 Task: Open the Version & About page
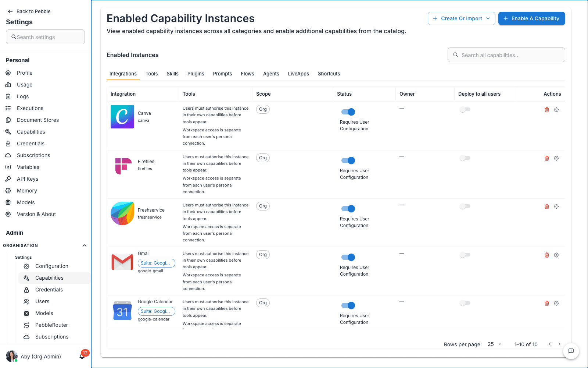coord(36,214)
